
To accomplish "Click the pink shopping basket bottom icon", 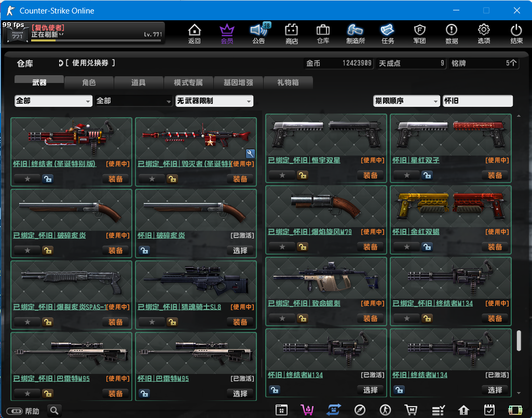I will tap(307, 410).
